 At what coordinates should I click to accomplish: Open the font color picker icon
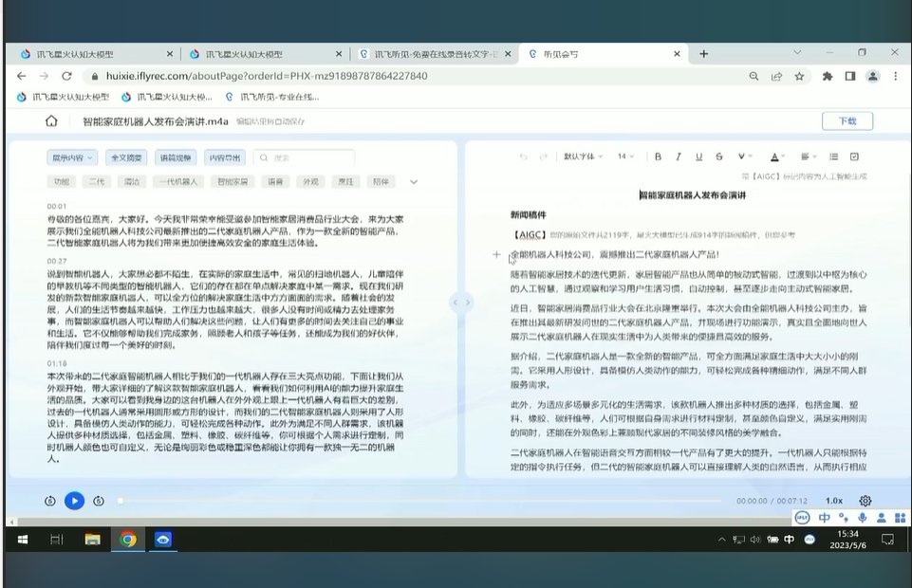[775, 157]
